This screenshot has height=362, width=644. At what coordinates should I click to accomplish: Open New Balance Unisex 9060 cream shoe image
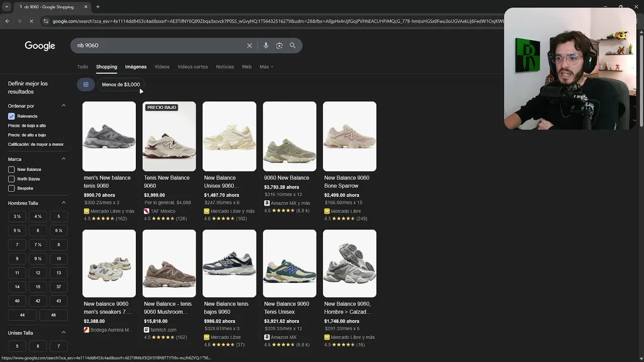coord(229,136)
